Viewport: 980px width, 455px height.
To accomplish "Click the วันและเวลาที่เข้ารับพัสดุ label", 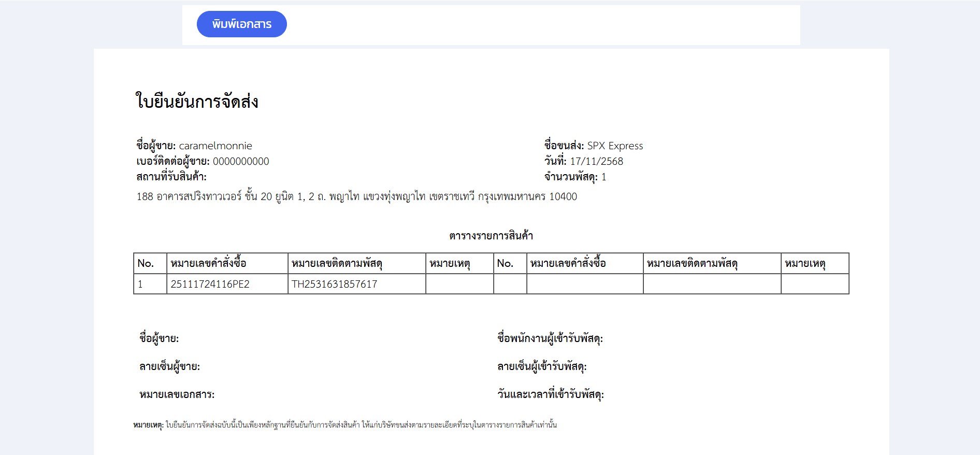I will pos(551,395).
